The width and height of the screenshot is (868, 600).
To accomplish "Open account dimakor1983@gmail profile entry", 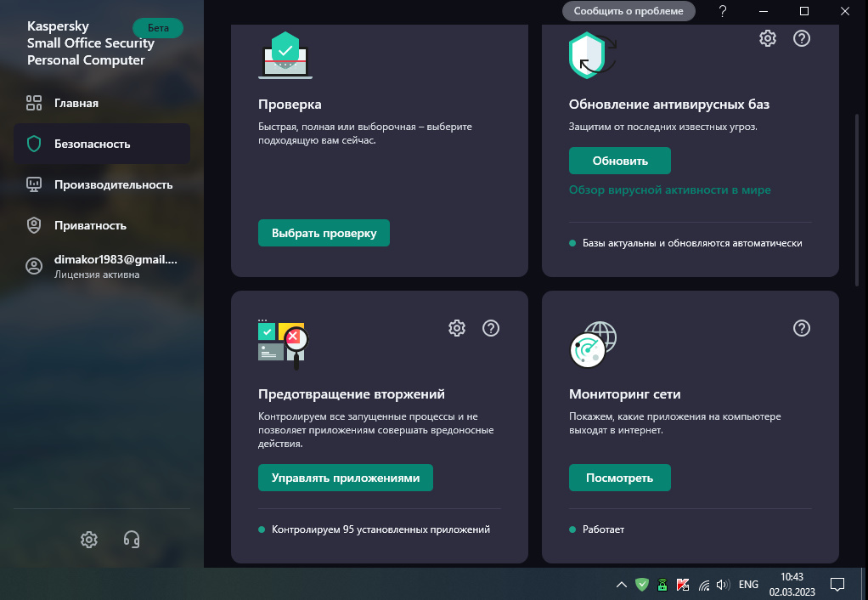I will pos(102,266).
